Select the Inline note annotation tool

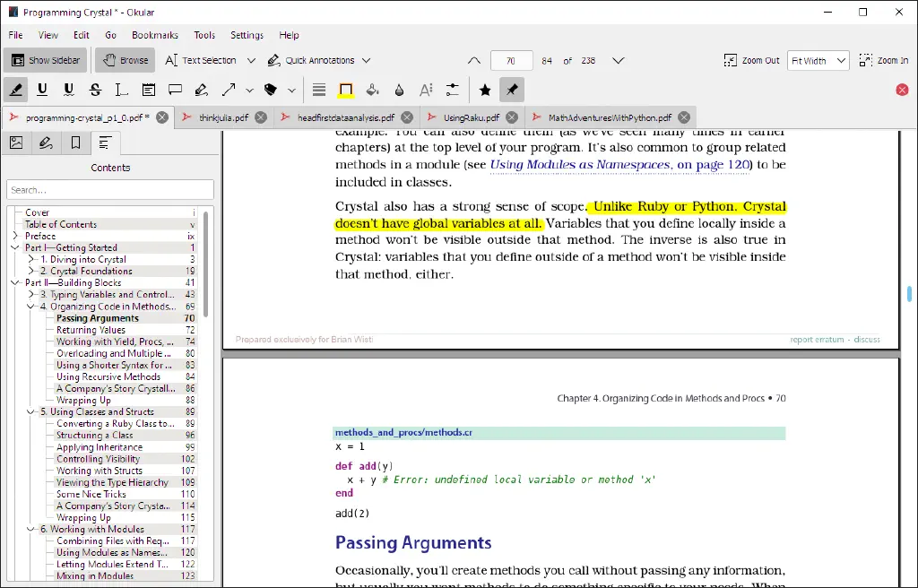[x=149, y=90]
